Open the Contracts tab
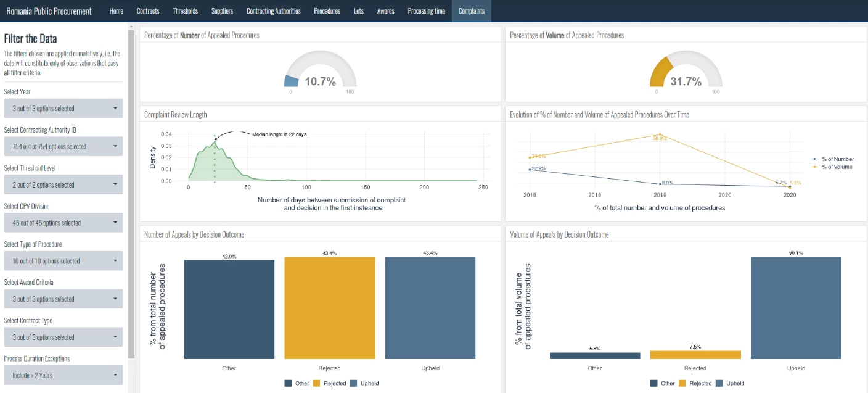The width and height of the screenshot is (868, 393). click(x=147, y=11)
